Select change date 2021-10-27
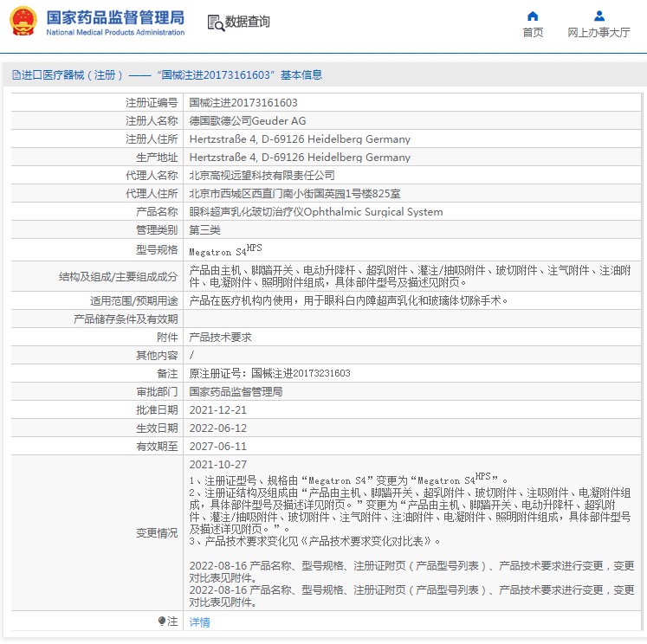The height and width of the screenshot is (644, 647). (x=218, y=464)
